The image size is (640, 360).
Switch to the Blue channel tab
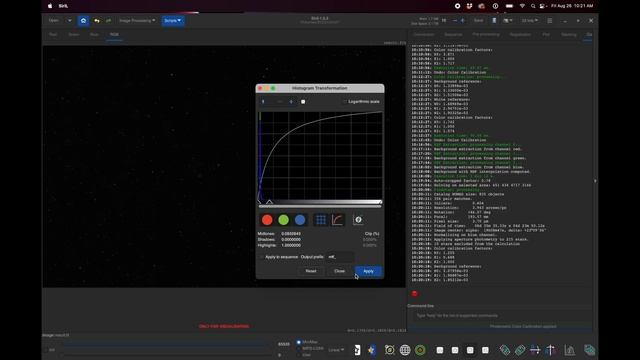click(x=94, y=35)
